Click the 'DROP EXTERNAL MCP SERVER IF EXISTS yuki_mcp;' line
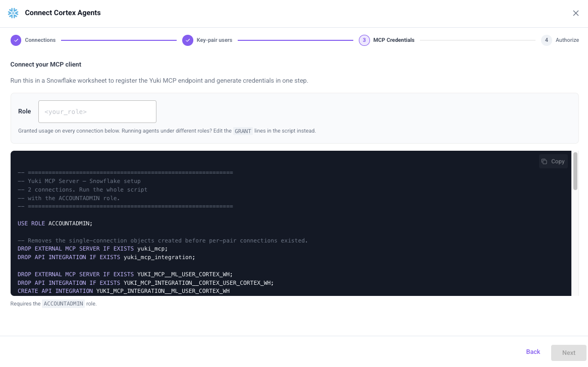588x367 pixels. click(93, 249)
